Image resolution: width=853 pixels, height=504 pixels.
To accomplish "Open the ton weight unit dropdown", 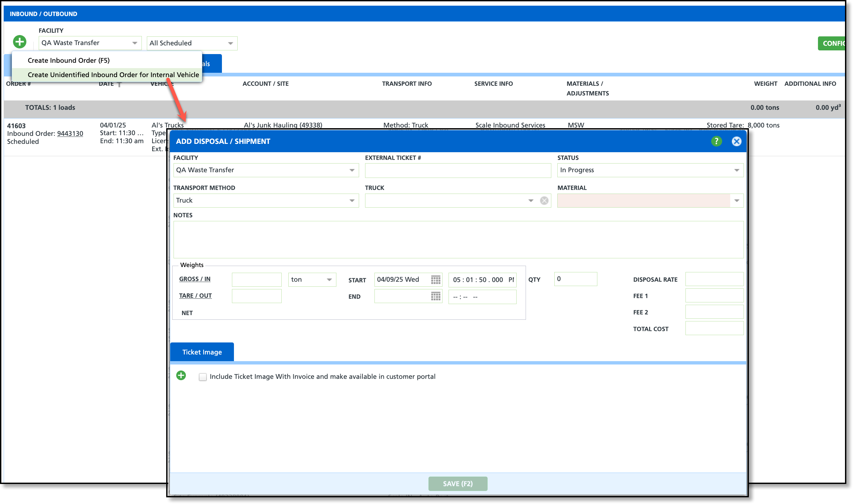I will [329, 280].
